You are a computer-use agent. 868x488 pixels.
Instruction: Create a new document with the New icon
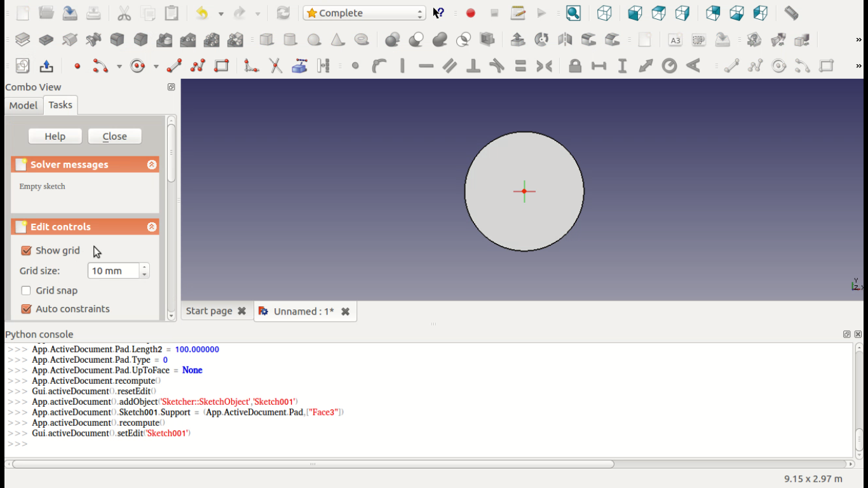23,13
